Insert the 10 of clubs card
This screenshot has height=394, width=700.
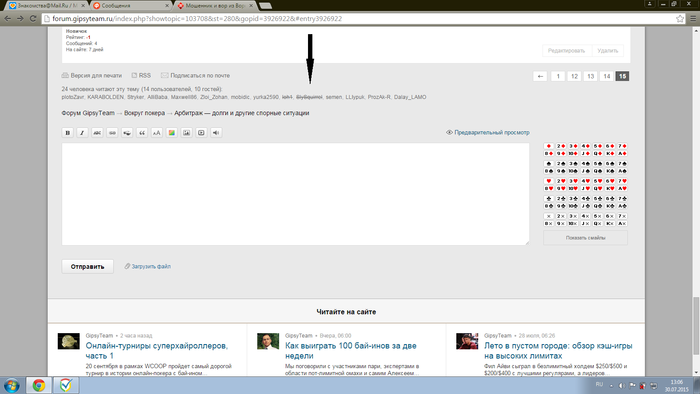click(x=573, y=206)
